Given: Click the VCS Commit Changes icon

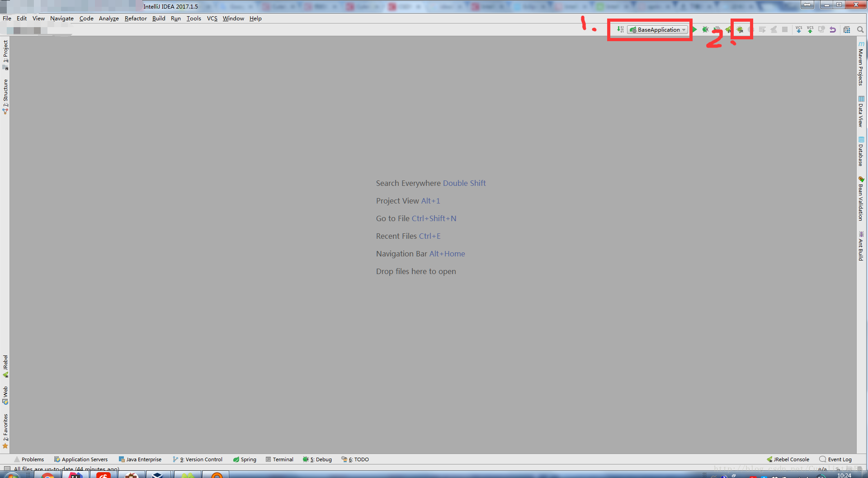Looking at the screenshot, I should (x=810, y=29).
